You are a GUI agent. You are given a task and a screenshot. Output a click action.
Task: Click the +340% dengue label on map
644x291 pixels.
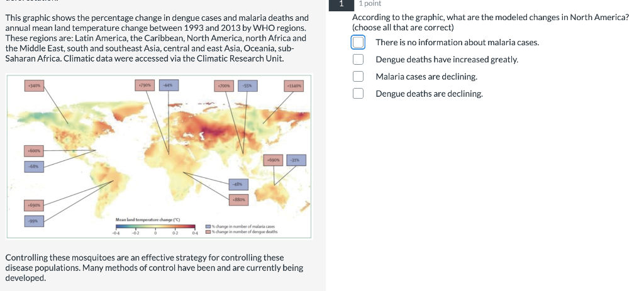(x=34, y=85)
